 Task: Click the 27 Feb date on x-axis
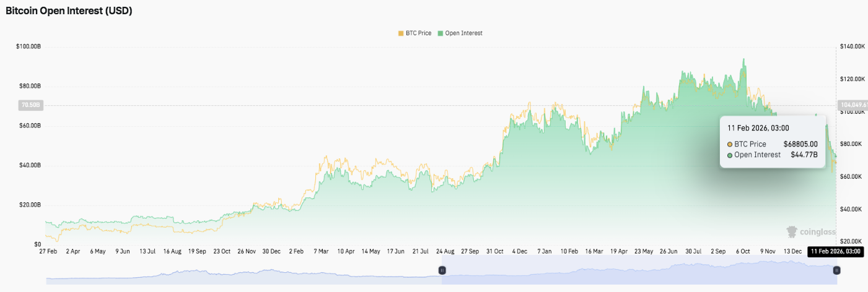[47, 252]
